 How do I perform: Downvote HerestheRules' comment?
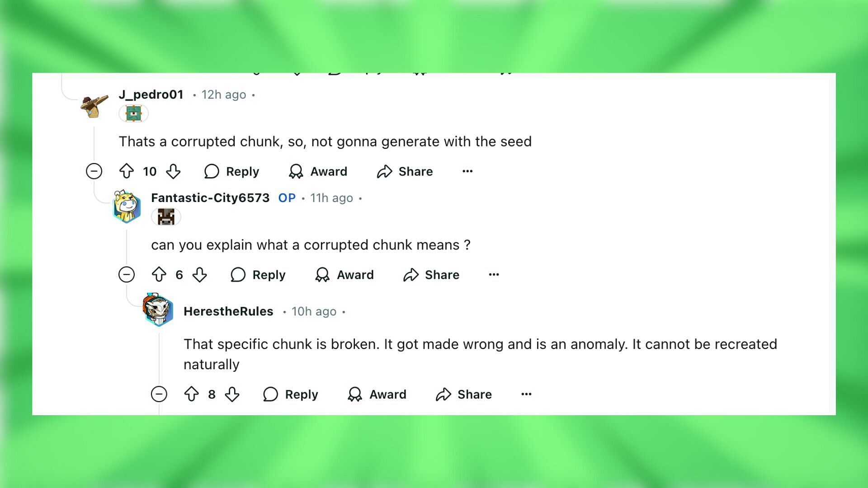tap(232, 394)
